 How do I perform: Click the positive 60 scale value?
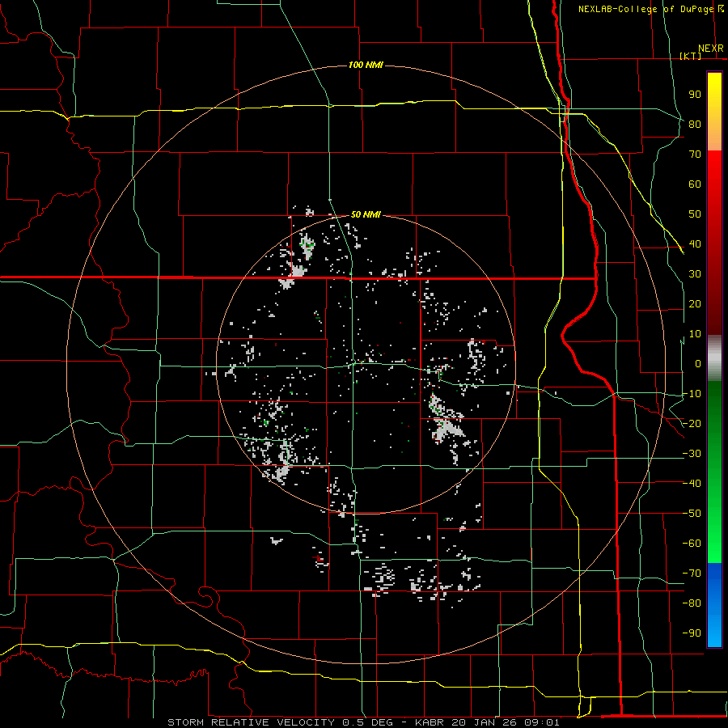click(695, 184)
